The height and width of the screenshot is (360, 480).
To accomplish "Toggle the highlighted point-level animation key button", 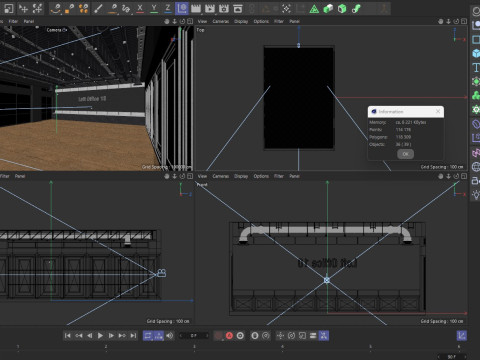I will click(324, 335).
